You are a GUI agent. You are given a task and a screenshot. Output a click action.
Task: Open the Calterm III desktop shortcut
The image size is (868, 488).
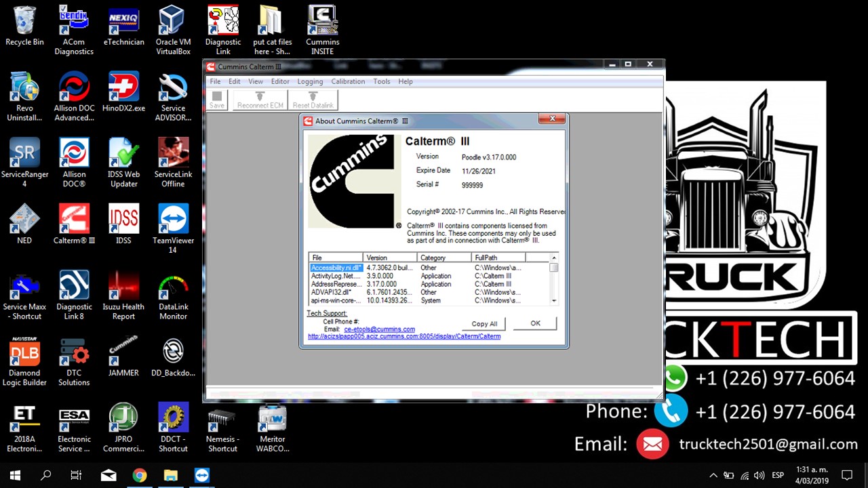74,224
